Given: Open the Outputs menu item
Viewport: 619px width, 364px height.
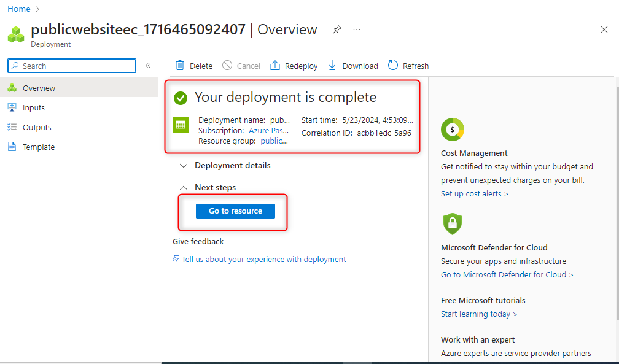Looking at the screenshot, I should [37, 128].
